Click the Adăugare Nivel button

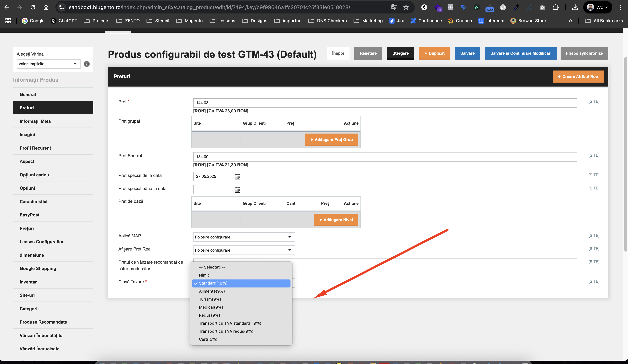coord(336,220)
